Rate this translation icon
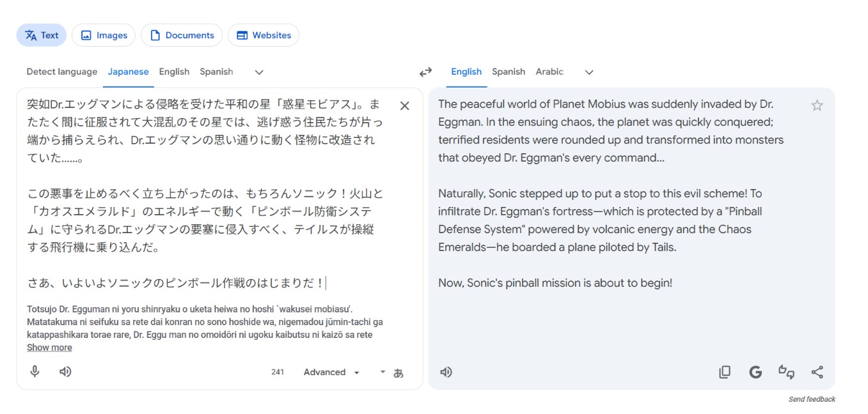 click(786, 372)
